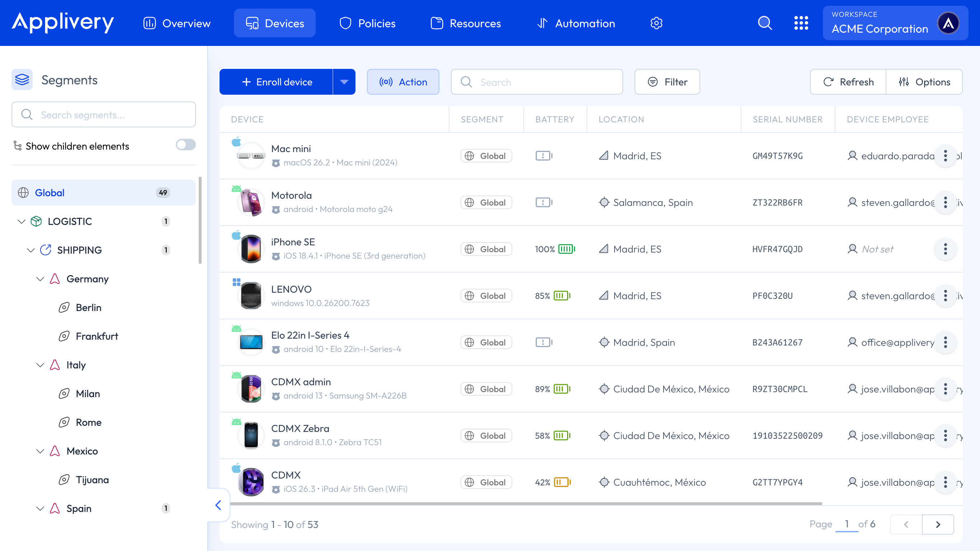Collapse the LOGISTIC segment tree

22,221
